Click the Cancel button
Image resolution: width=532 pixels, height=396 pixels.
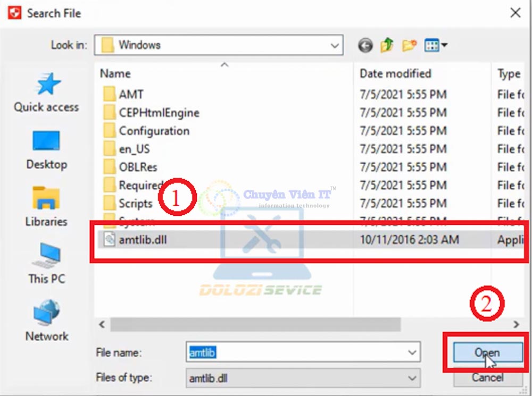click(487, 377)
